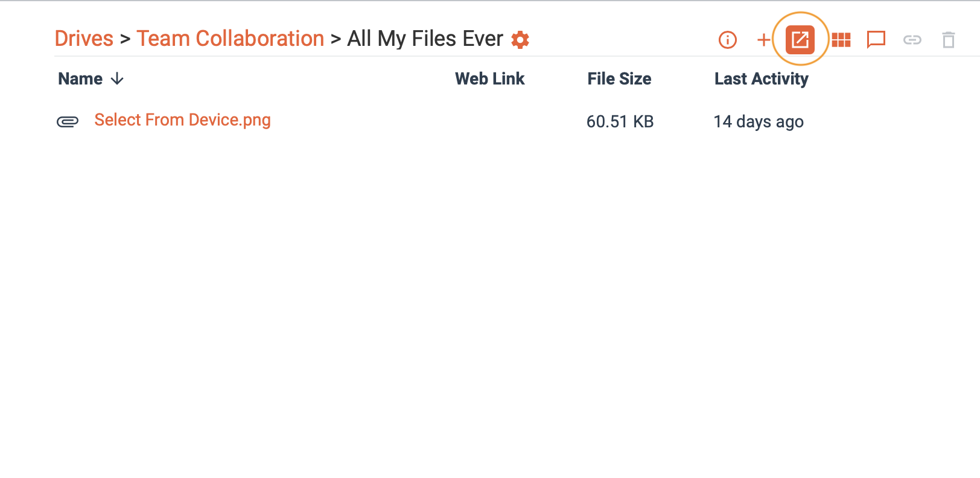Click the All My Files Ever title
This screenshot has width=980, height=478.
pyautogui.click(x=425, y=39)
